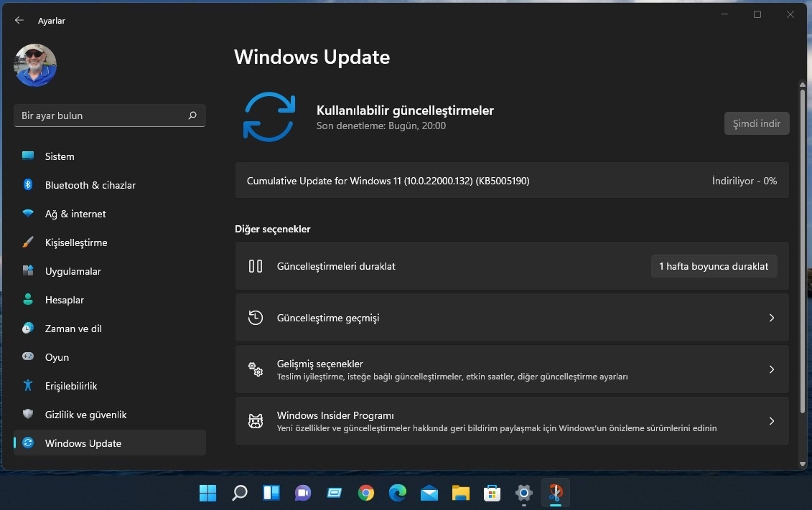Expand Gelişmiş seçenekler with its chevron
This screenshot has height=510, width=812.
click(771, 369)
